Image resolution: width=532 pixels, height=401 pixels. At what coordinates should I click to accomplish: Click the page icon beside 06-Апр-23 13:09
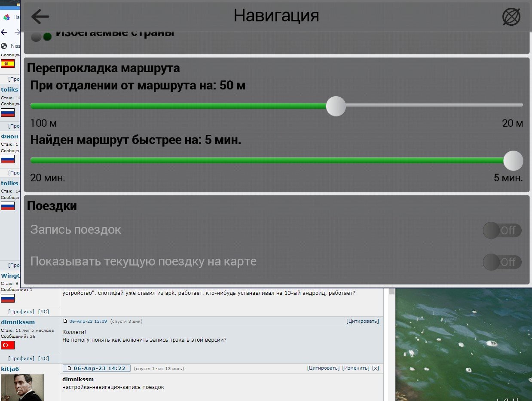coord(65,321)
